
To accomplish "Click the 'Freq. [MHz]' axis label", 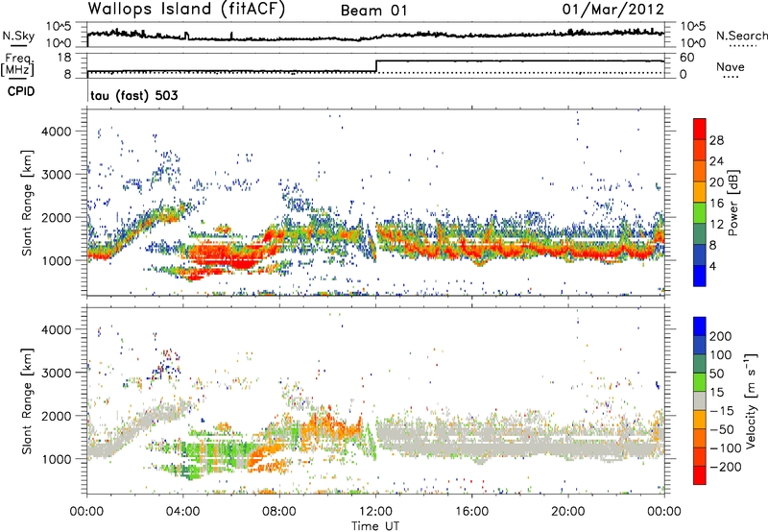I will [17, 65].
